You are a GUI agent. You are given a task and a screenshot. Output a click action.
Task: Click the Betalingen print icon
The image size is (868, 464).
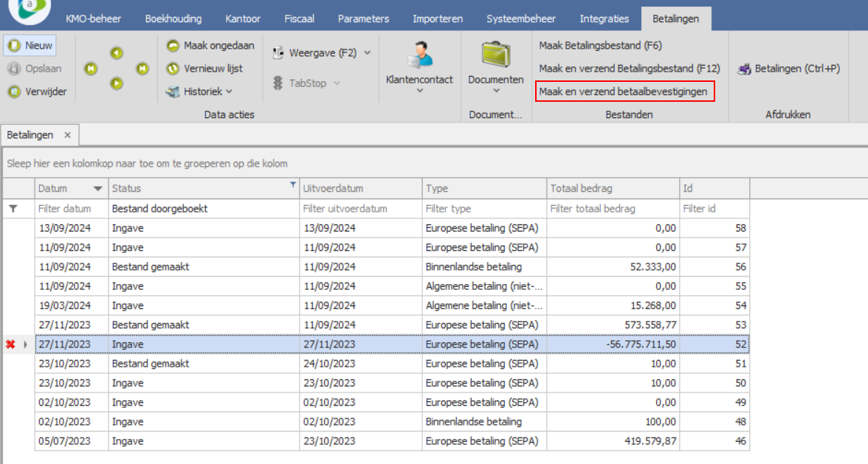[744, 69]
